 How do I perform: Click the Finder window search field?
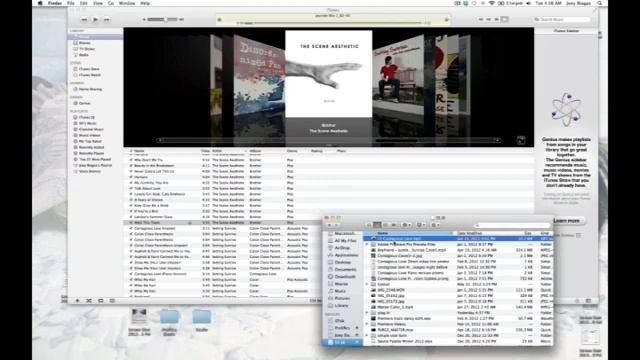(512, 225)
